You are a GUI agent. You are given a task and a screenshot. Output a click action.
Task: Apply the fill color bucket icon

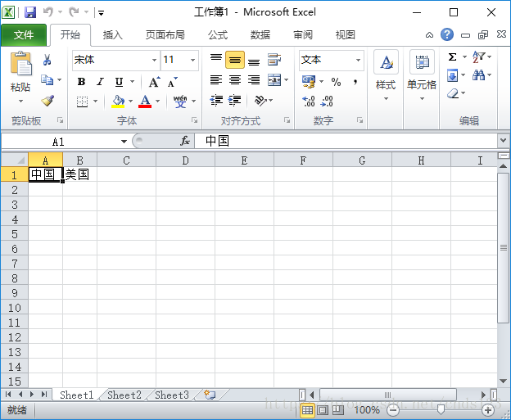118,102
